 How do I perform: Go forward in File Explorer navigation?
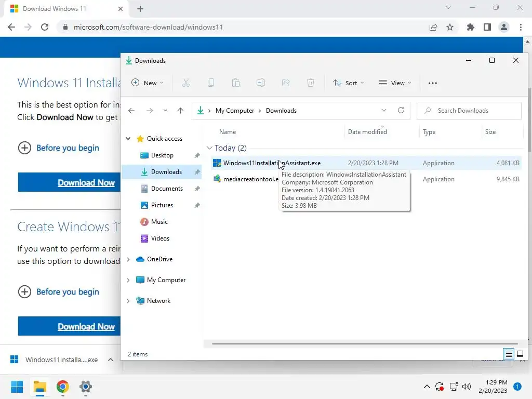pyautogui.click(x=149, y=111)
